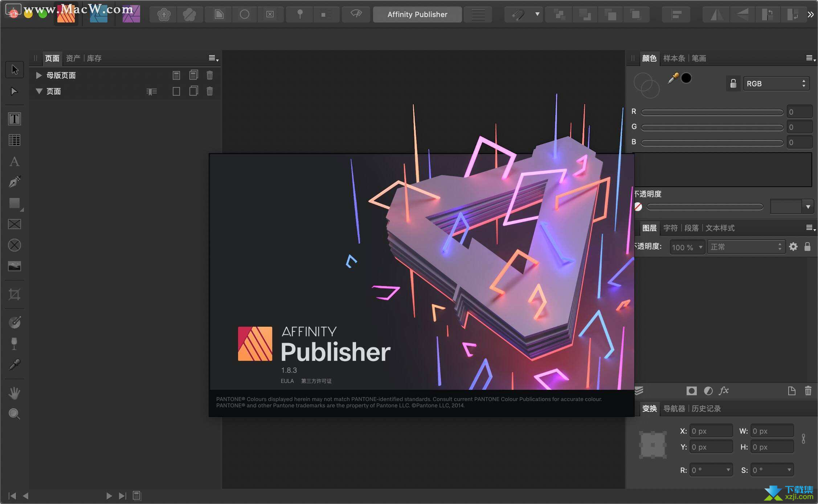The height and width of the screenshot is (504, 818).
Task: Select the Node tool
Action: [15, 91]
